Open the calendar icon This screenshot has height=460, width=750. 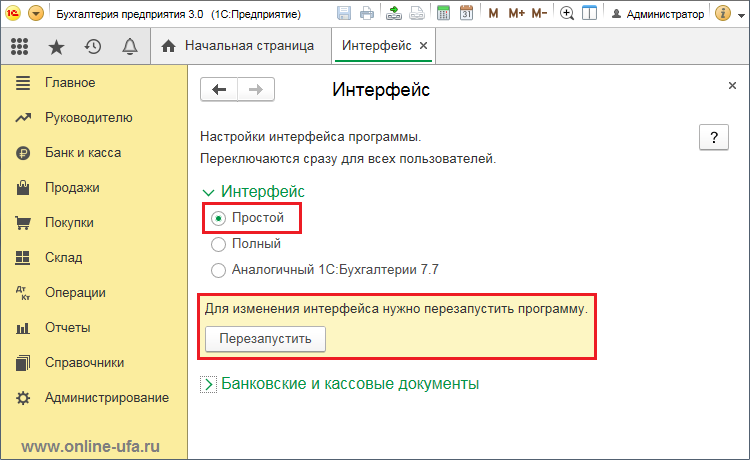click(466, 13)
